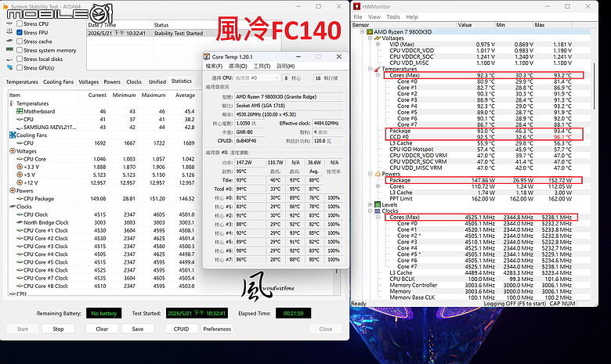Image resolution: width=611 pixels, height=364 pixels.
Task: Switch to the Voltages tab in AIDA64
Action: point(89,81)
